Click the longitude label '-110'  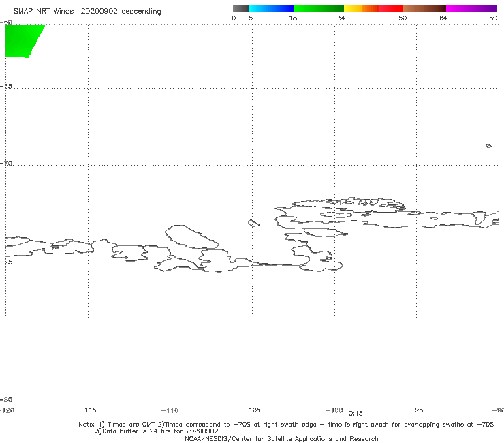tap(170, 410)
